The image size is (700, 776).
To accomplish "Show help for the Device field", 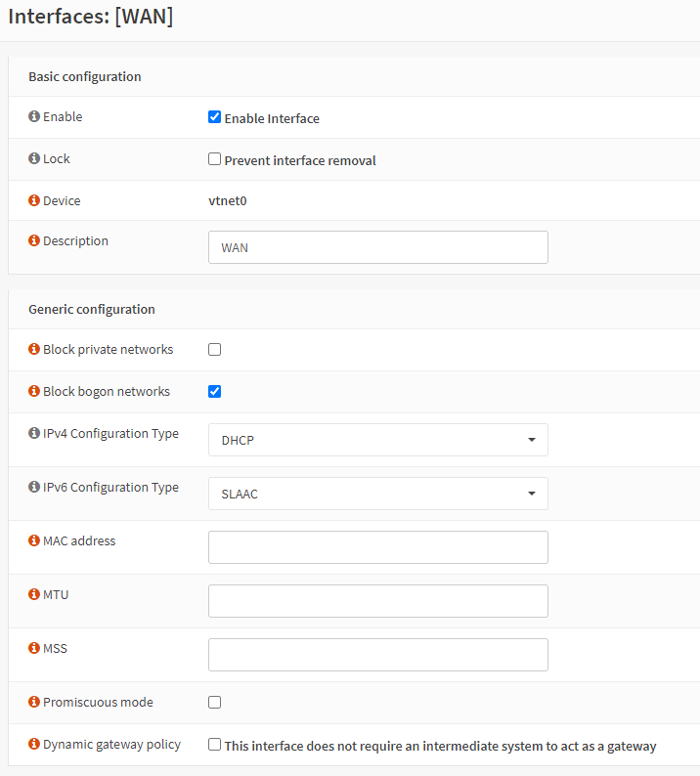I will (x=34, y=201).
